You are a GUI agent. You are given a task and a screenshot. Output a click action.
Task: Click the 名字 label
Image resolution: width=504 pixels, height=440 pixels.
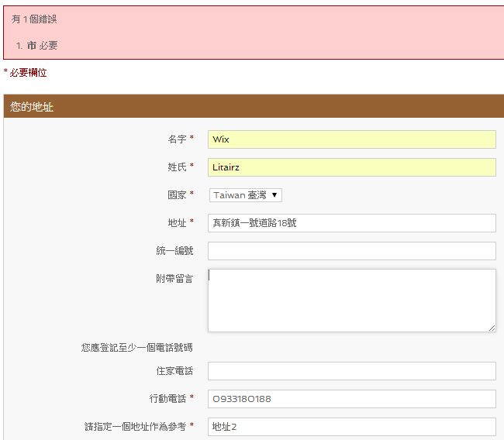point(177,139)
